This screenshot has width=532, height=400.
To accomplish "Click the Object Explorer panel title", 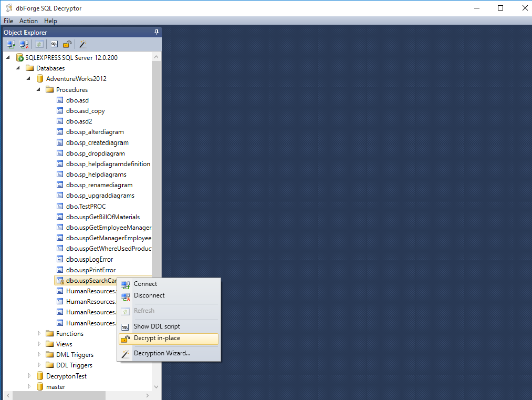I will tap(25, 32).
